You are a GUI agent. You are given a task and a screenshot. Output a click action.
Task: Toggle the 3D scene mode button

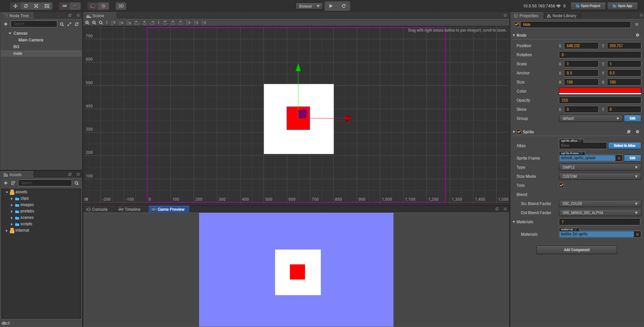121,6
